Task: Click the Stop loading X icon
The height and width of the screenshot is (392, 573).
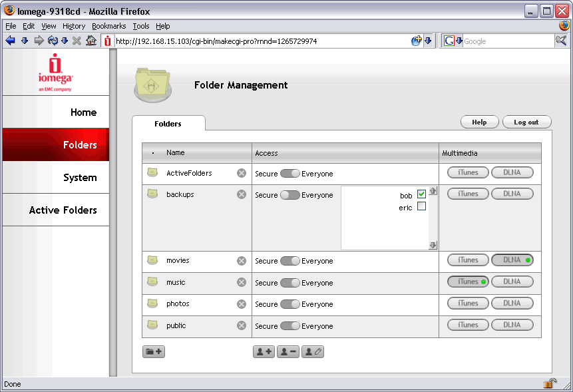Action: tap(77, 41)
